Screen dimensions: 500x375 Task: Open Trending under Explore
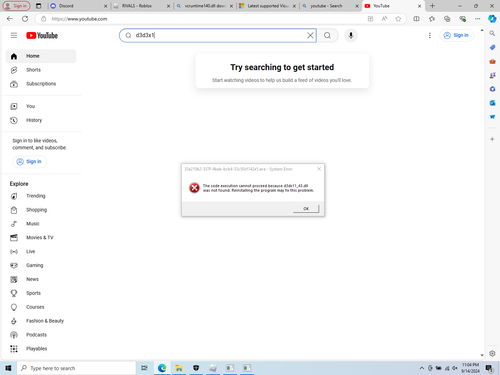tap(41, 196)
